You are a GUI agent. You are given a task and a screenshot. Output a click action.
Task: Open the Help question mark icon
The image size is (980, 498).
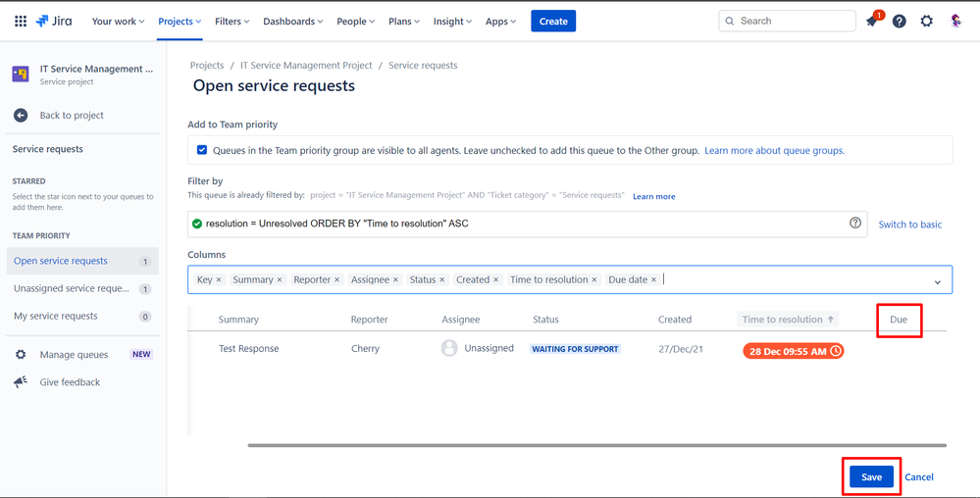(899, 22)
